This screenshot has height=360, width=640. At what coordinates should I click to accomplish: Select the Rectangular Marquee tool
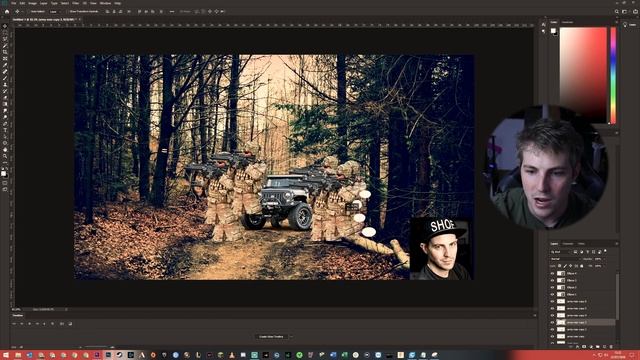coord(5,33)
